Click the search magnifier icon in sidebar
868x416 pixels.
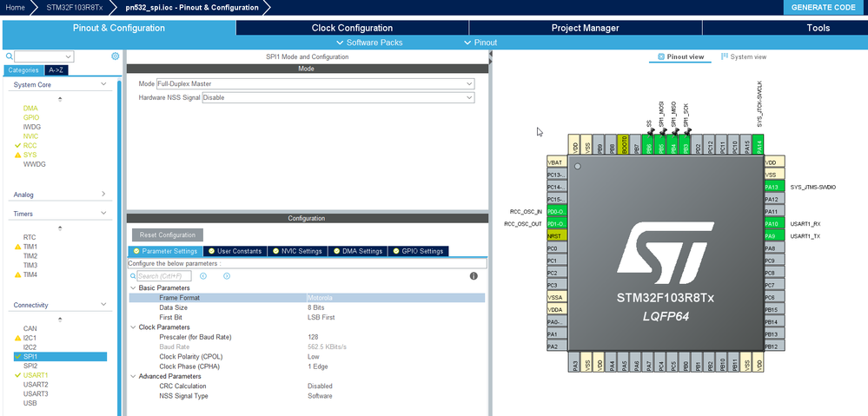9,56
